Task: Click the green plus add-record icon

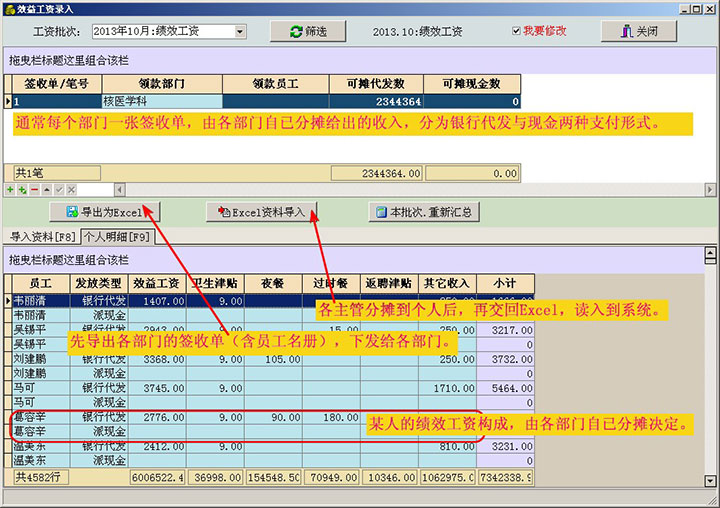Action: point(10,189)
